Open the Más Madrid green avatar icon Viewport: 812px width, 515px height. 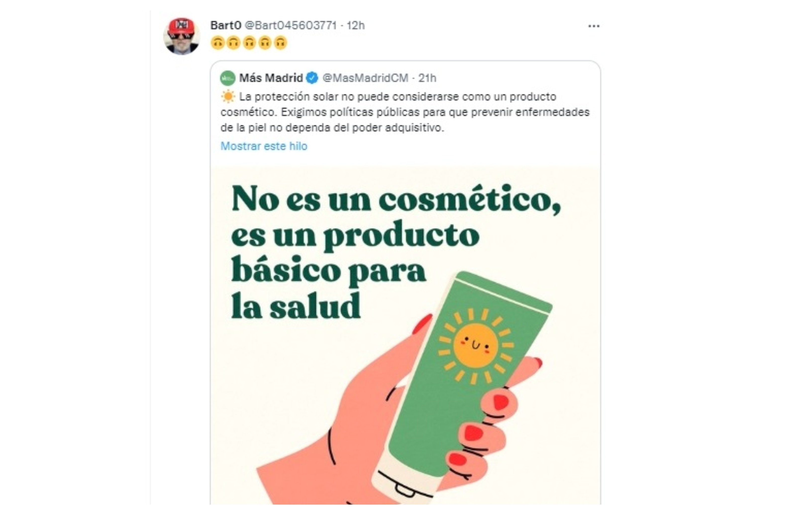228,78
